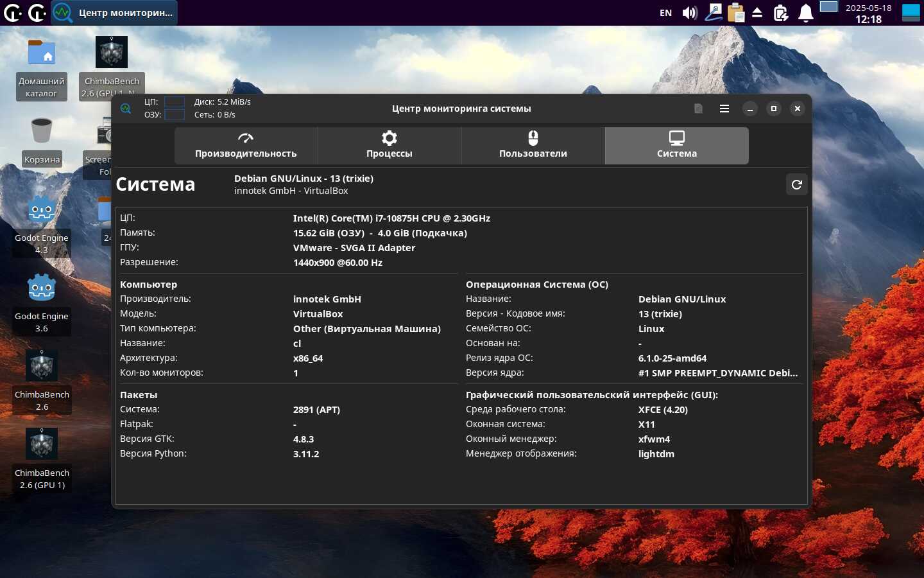Click the CPU usage mini graph in the header

(x=175, y=101)
